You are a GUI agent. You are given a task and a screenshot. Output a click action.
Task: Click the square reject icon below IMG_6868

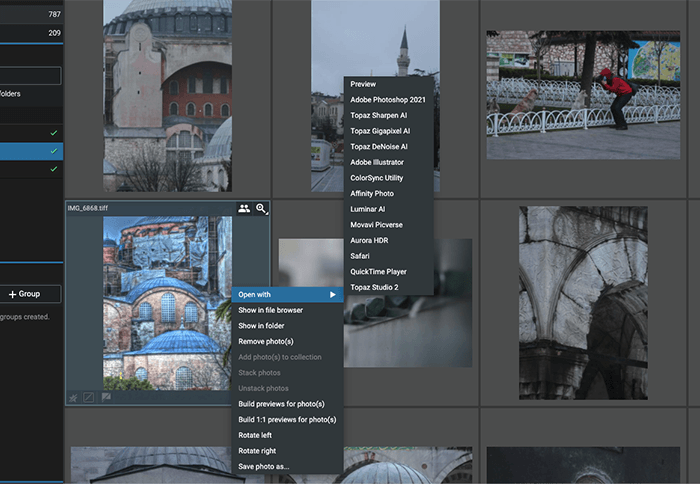(88, 398)
